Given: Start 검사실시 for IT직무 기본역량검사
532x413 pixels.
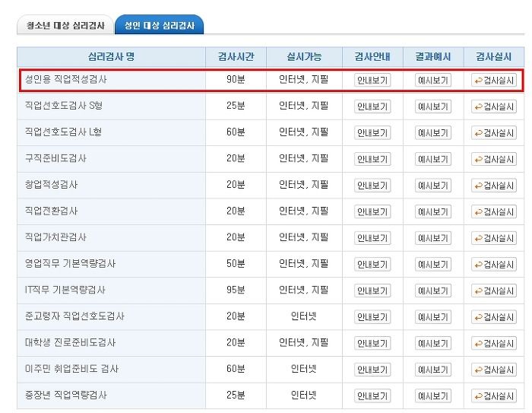Looking at the screenshot, I should pos(494,291).
